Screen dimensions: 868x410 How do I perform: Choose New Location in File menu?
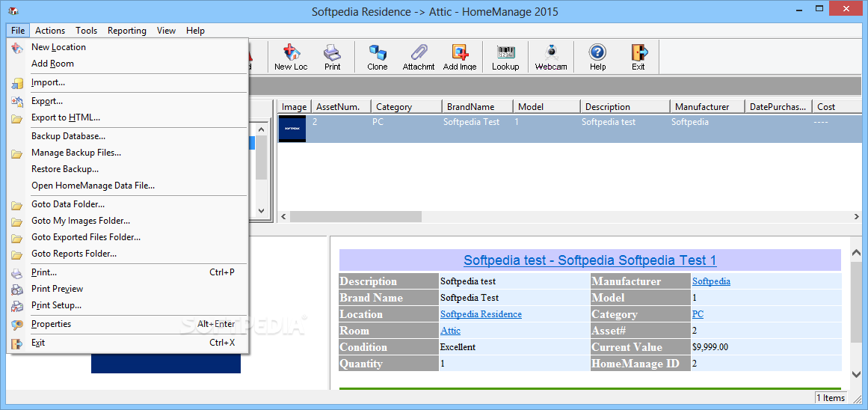click(128, 47)
